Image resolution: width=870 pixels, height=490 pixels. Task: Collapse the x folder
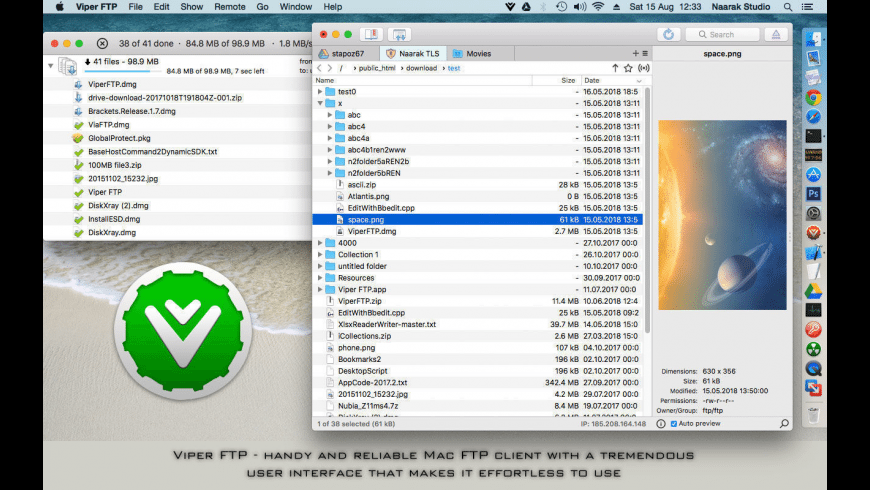point(320,103)
